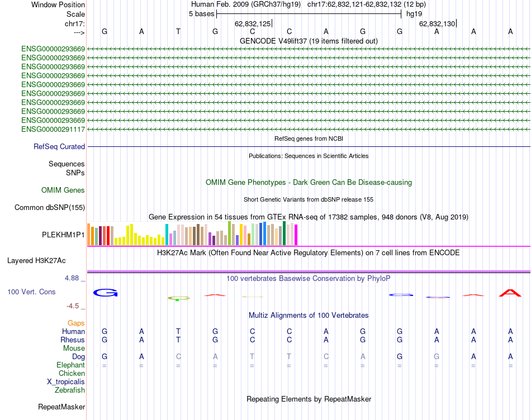Open Short Genetic Variants from dbSNP title
Screen dimensions: 531x420
pyautogui.click(x=309, y=200)
